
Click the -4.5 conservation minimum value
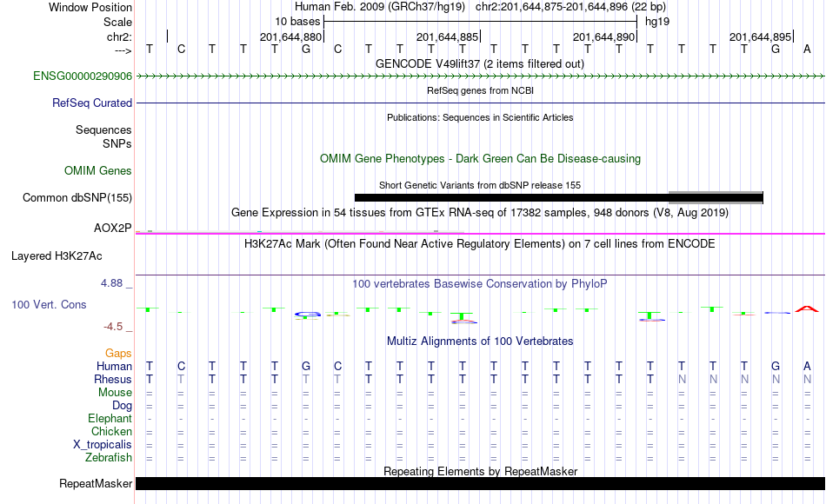(x=113, y=327)
